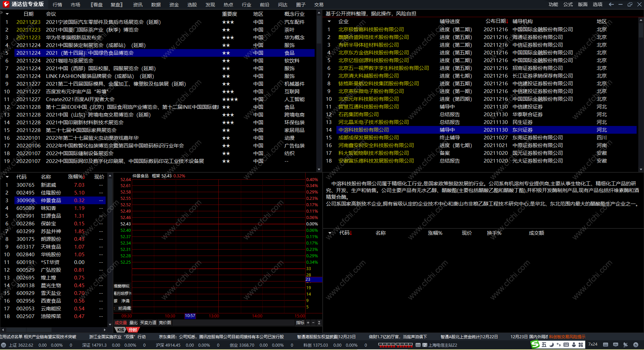Select the 竞价图 indicator tab
This screenshot has width=644, height=350.
click(x=165, y=323)
